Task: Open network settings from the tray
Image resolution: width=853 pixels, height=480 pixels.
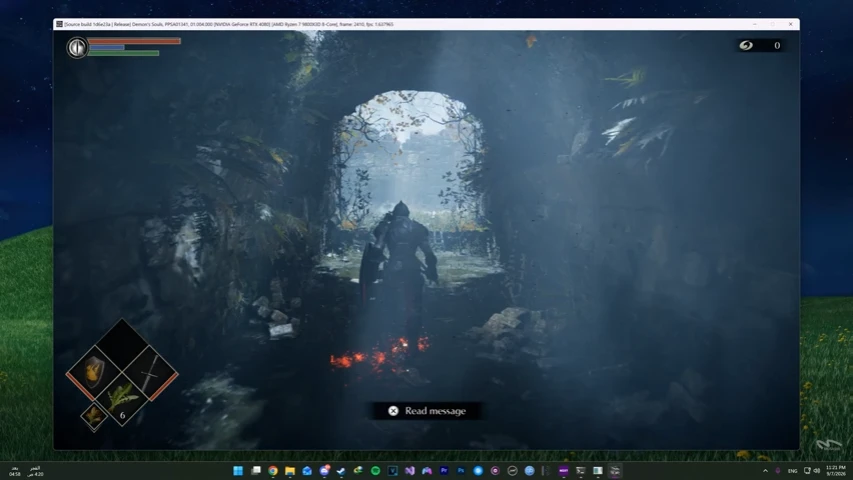Action: pyautogui.click(x=807, y=471)
